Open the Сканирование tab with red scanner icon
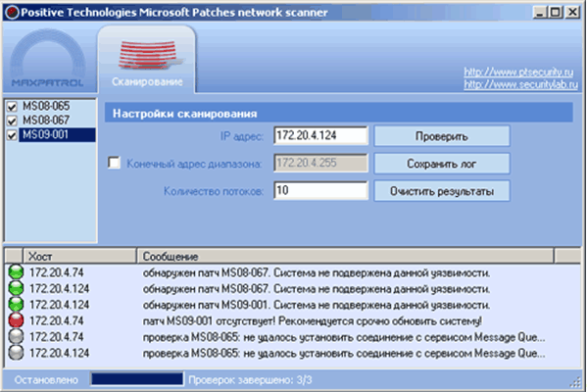 click(x=147, y=60)
